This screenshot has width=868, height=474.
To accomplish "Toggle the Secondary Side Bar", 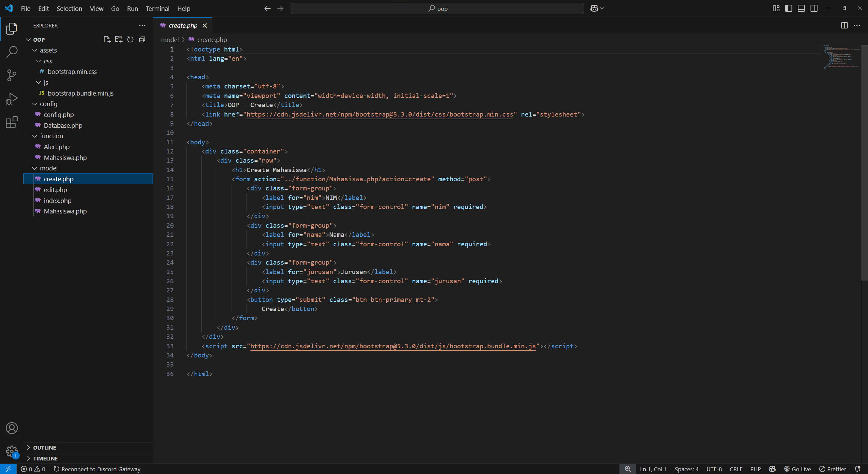I will coord(814,8).
